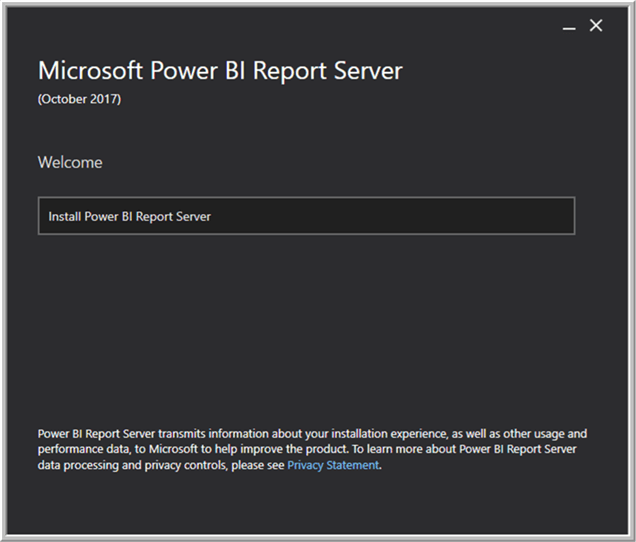This screenshot has width=636, height=542.
Task: Click the word 'Statement' in the privacy link
Action: pyautogui.click(x=355, y=465)
